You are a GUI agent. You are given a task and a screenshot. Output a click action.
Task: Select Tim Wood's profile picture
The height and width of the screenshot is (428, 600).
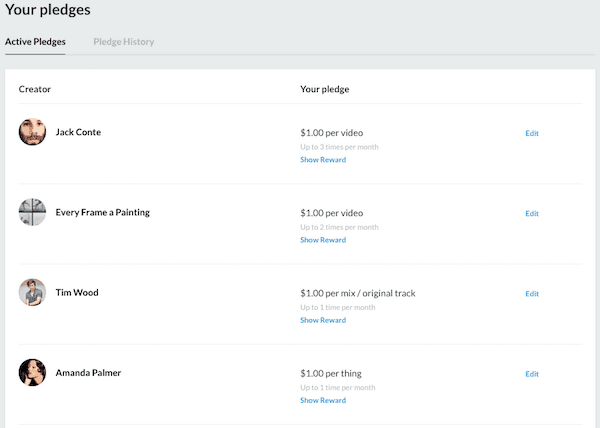32,292
